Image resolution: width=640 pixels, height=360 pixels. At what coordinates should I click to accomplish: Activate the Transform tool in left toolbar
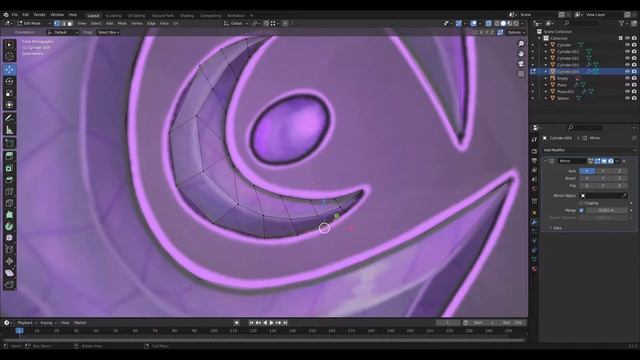(x=9, y=105)
